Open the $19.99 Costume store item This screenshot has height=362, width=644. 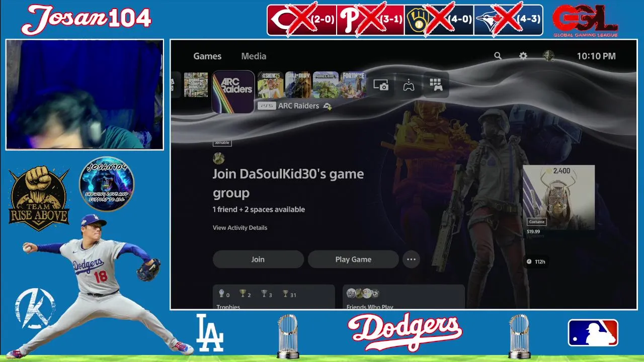(558, 201)
